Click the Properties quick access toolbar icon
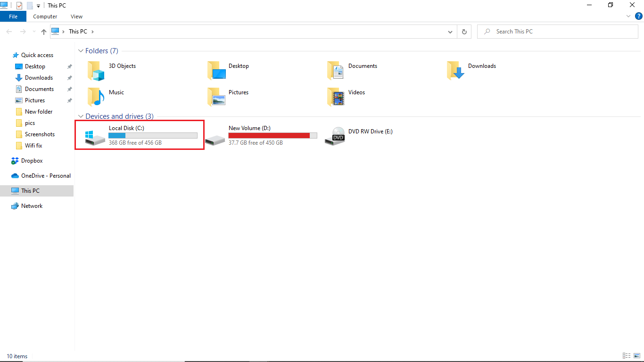 [19, 6]
